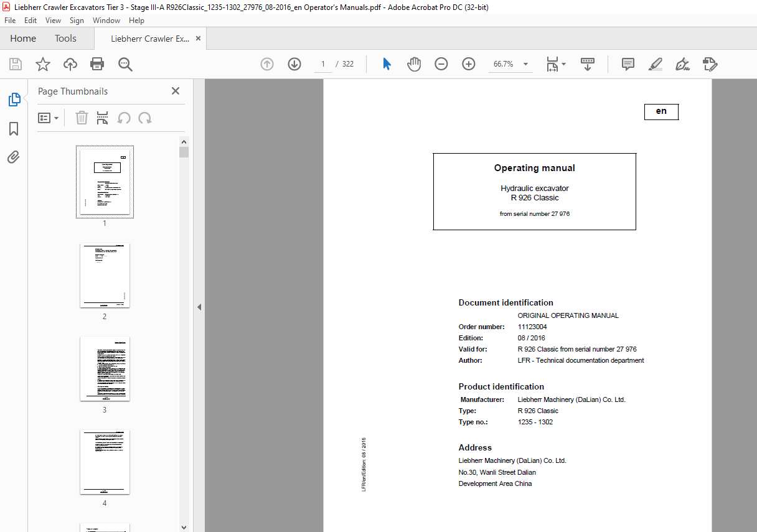Open the View menu
Screen dimensions: 757x532
tap(53, 21)
